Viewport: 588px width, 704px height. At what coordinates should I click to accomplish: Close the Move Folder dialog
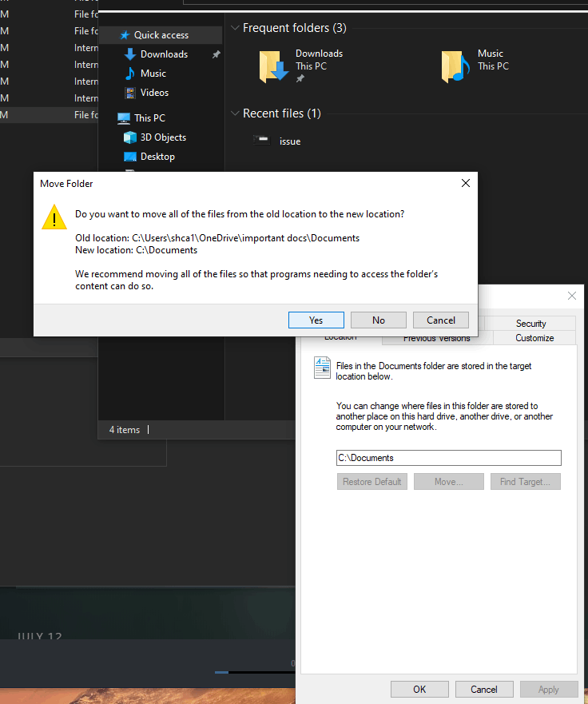(x=466, y=183)
